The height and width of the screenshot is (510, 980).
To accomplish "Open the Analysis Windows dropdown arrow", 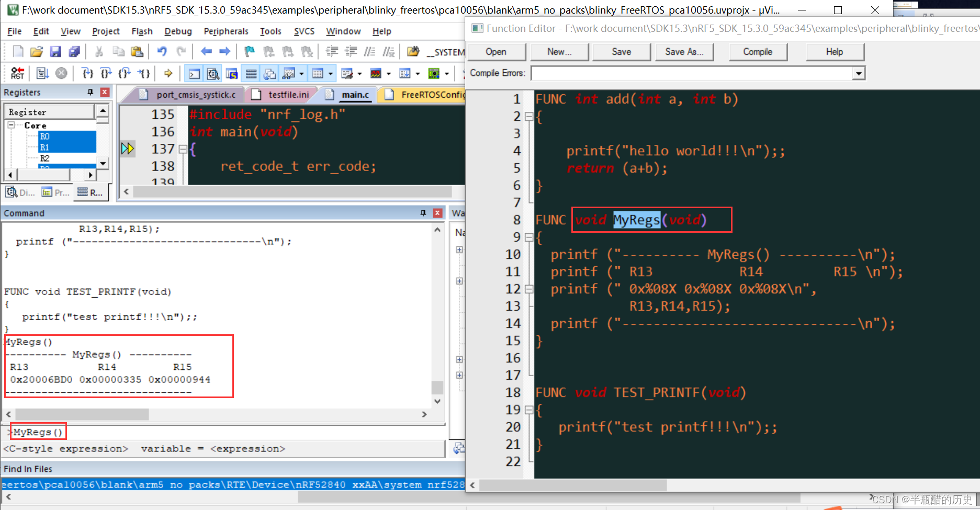I will 388,74.
